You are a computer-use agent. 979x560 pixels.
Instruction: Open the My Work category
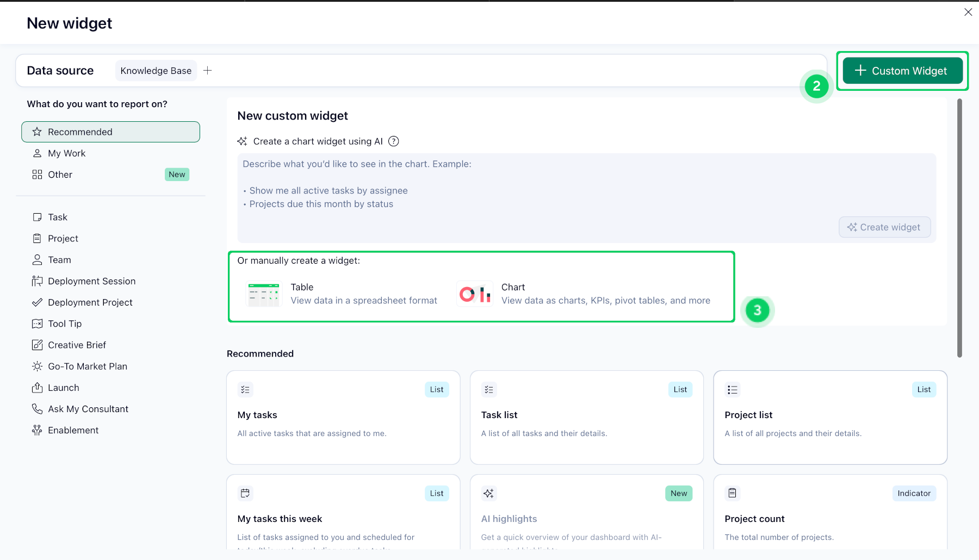point(67,153)
